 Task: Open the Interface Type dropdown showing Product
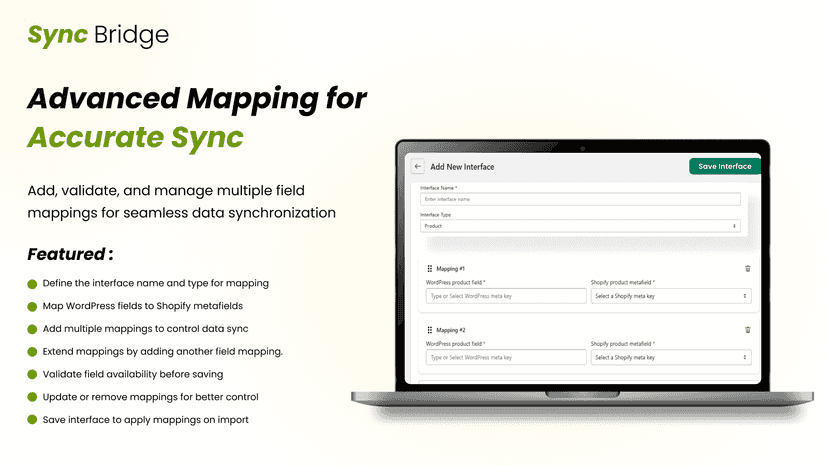580,226
